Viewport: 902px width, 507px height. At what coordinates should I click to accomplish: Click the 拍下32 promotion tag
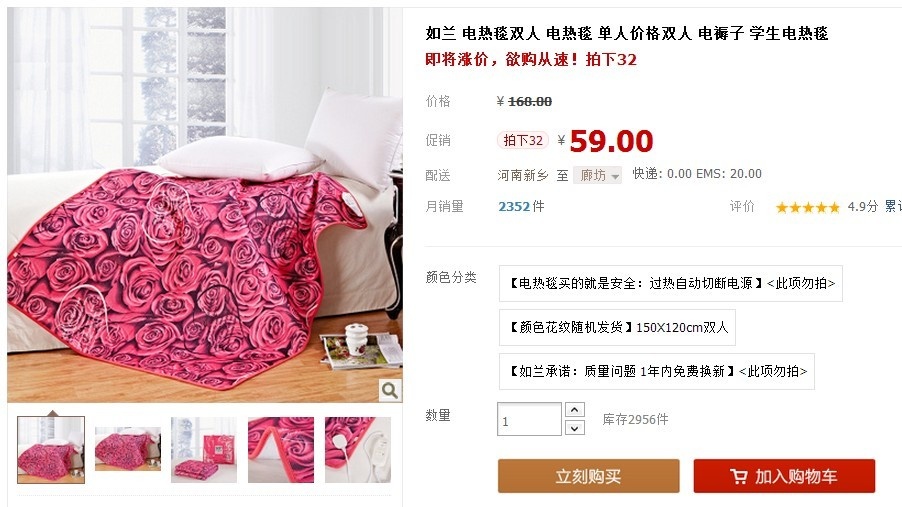(523, 140)
